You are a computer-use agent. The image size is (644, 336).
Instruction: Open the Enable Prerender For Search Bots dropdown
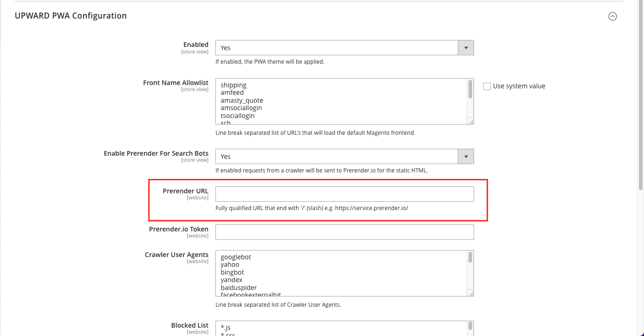(x=345, y=157)
